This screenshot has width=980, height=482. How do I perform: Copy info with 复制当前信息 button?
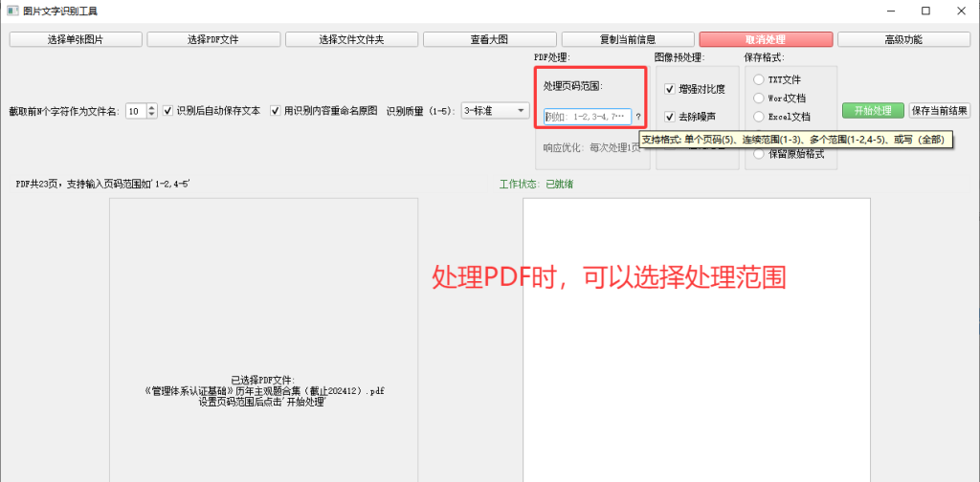(628, 39)
